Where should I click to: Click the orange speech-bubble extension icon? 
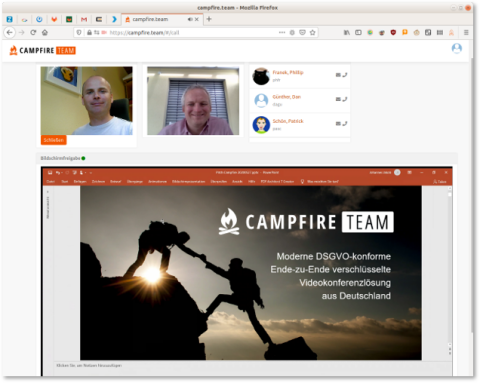(x=405, y=32)
